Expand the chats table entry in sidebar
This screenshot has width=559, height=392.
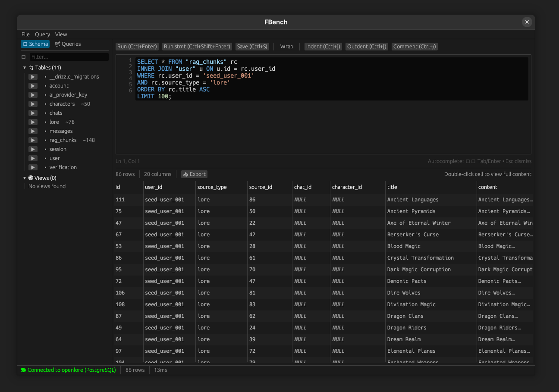pyautogui.click(x=33, y=113)
